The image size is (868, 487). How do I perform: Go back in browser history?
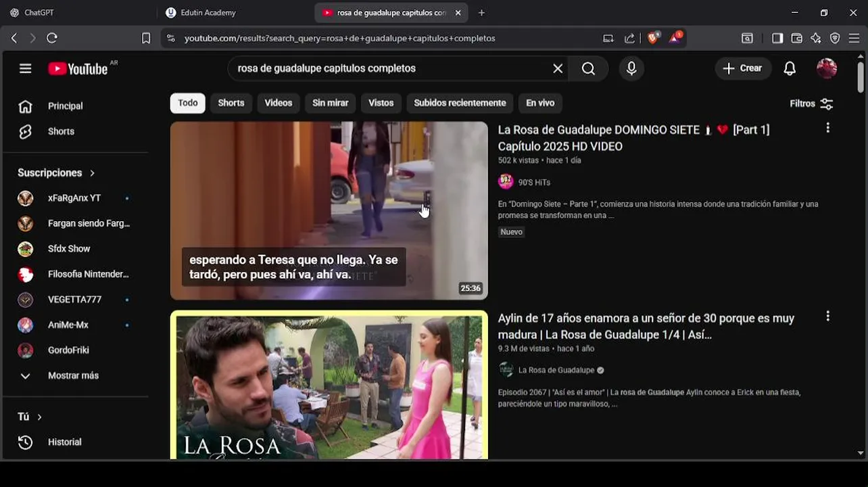point(14,38)
